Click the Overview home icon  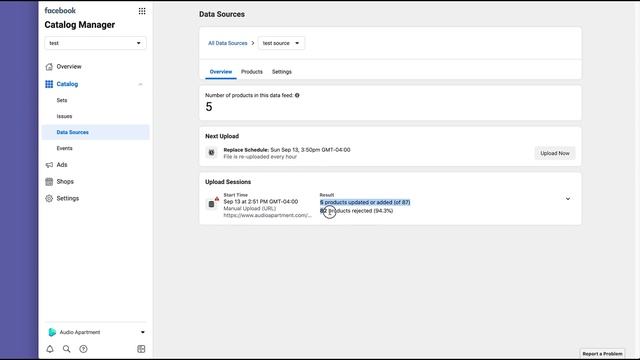point(49,67)
